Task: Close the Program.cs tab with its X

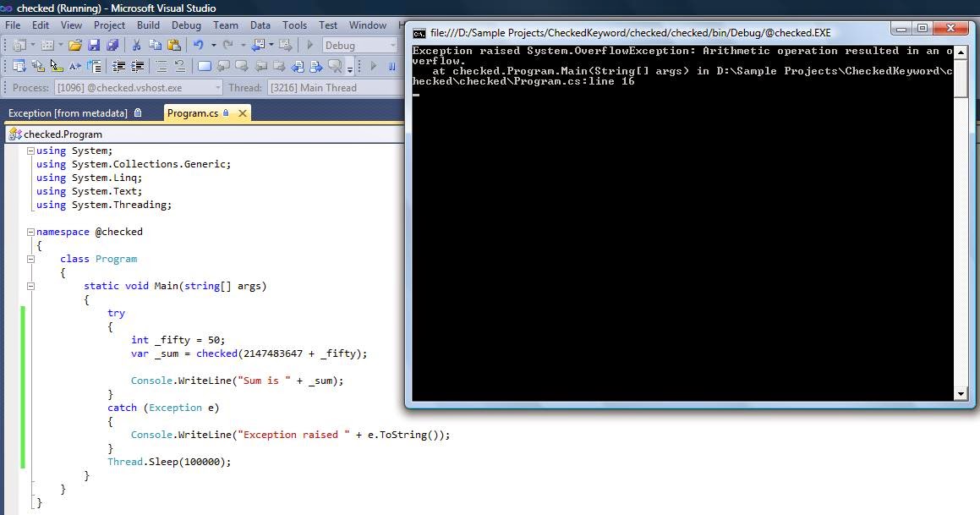Action: tap(243, 113)
